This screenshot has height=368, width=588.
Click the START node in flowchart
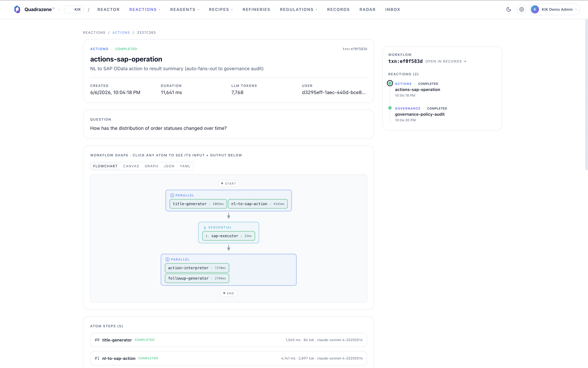pyautogui.click(x=228, y=183)
